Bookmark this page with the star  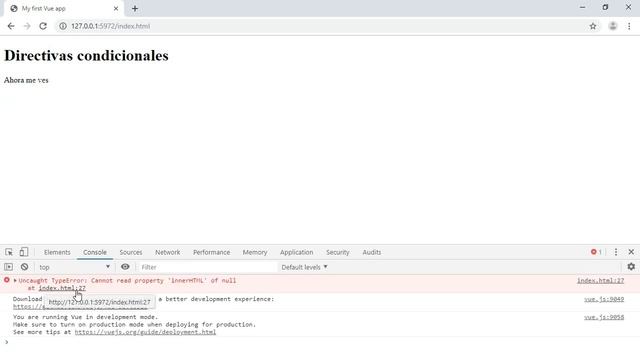pos(593,26)
